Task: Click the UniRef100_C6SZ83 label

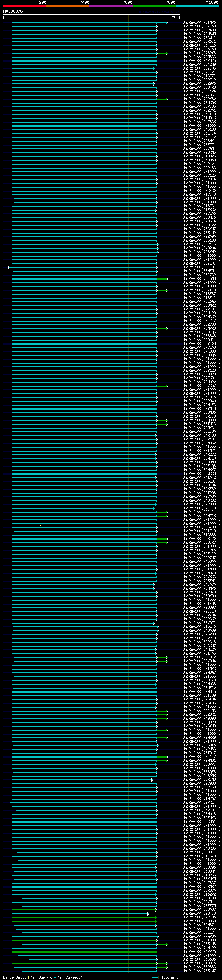Action: pos(199,527)
